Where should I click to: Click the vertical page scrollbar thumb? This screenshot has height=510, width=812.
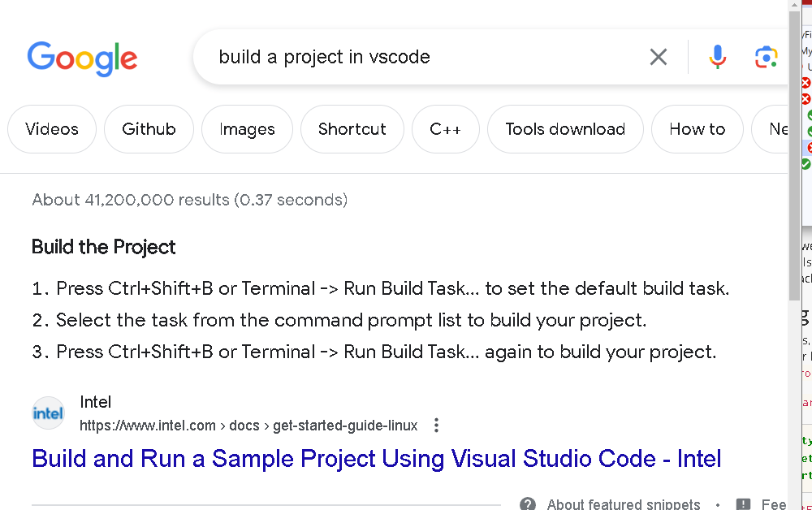pyautogui.click(x=794, y=155)
